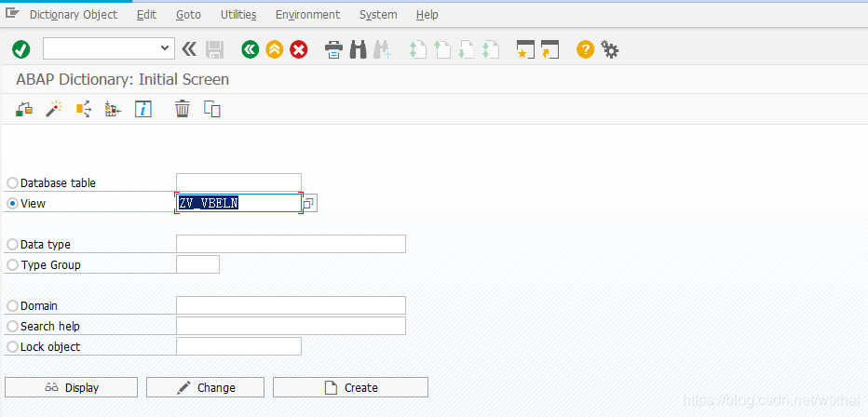Select the Lock object radio button
The height and width of the screenshot is (417, 868).
[x=12, y=347]
